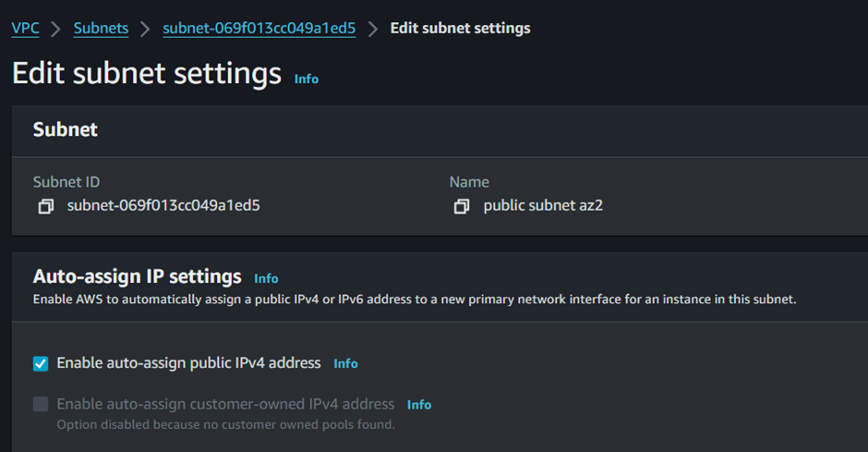Click the name value public subnet az2
868x452 pixels.
[543, 205]
